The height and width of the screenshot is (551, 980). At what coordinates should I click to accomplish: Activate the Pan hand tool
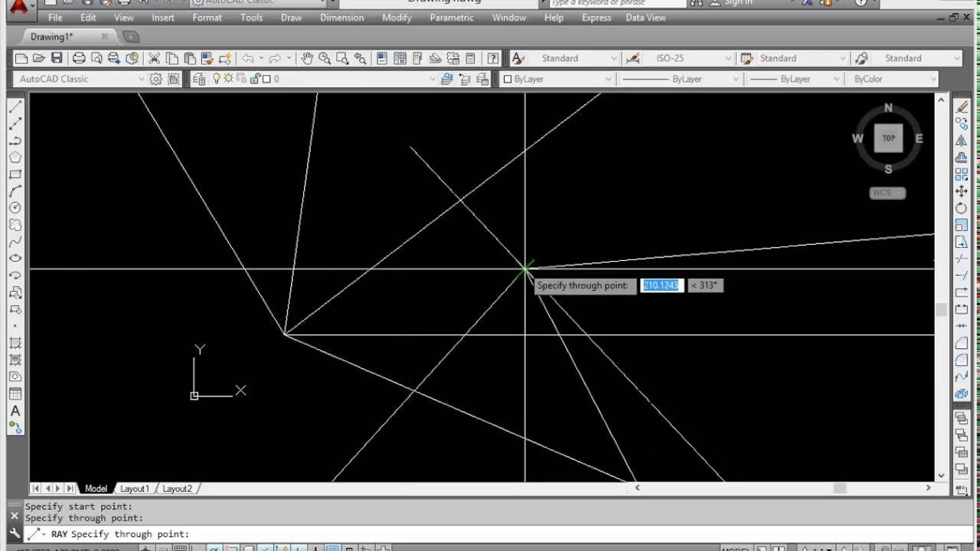[x=307, y=58]
